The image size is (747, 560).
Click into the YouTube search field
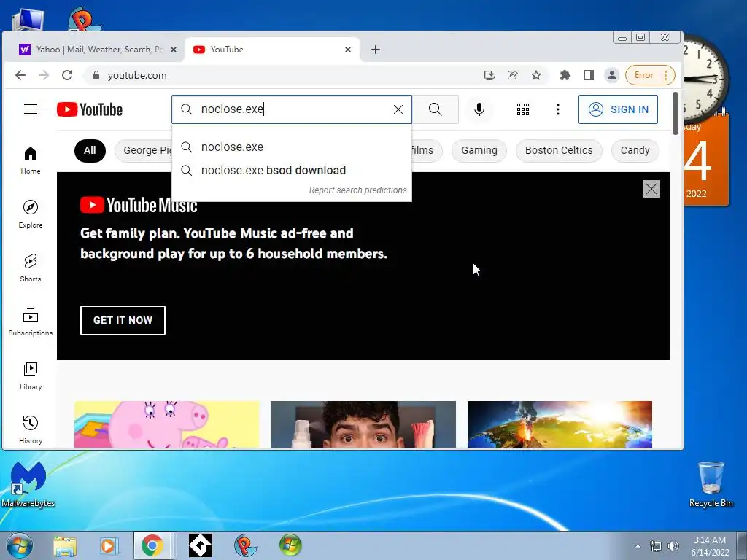point(292,109)
